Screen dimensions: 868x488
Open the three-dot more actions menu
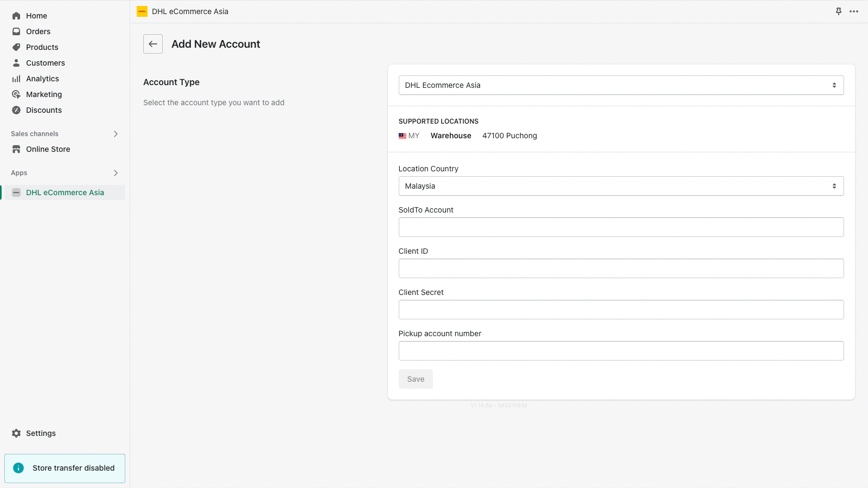click(854, 11)
